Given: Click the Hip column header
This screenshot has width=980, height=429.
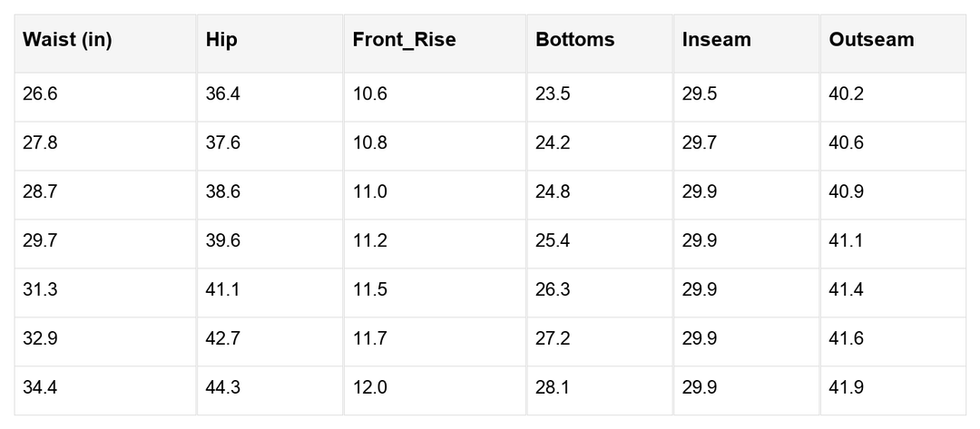Looking at the screenshot, I should (x=221, y=40).
